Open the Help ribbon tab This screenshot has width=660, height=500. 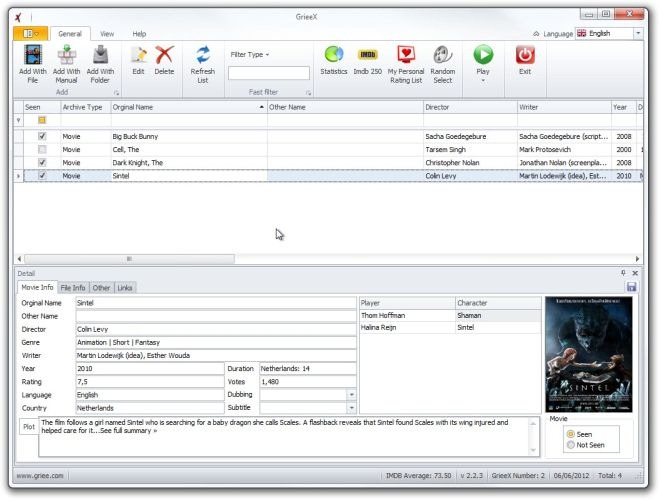click(x=139, y=34)
